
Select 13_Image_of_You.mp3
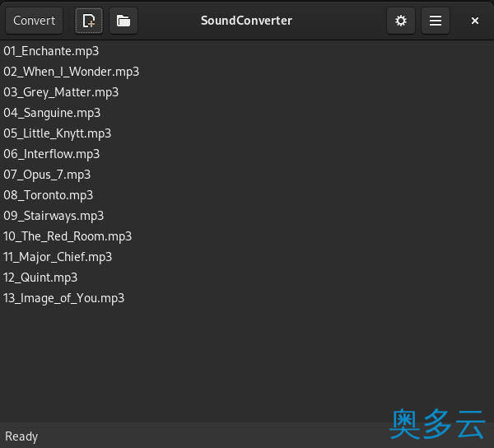click(247, 298)
